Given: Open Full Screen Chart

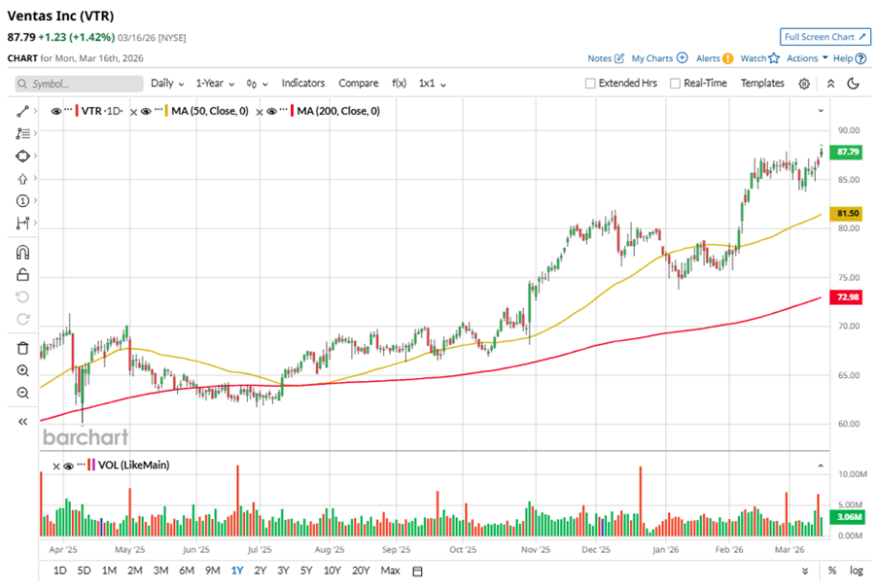Looking at the screenshot, I should pyautogui.click(x=825, y=37).
